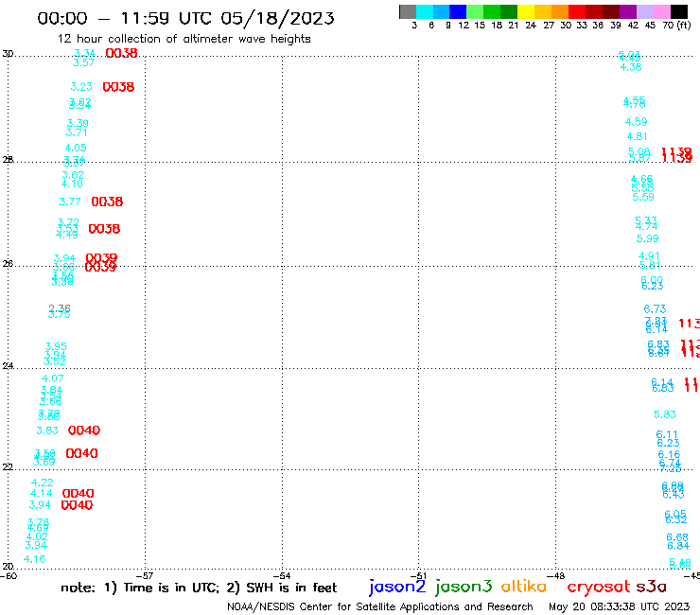Click the wave height value 5.83
The image size is (700, 615).
(665, 415)
